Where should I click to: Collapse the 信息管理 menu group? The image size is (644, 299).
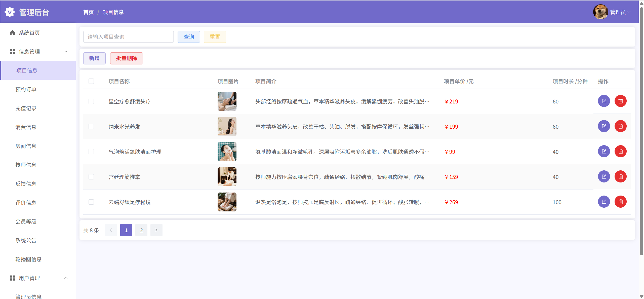point(66,52)
